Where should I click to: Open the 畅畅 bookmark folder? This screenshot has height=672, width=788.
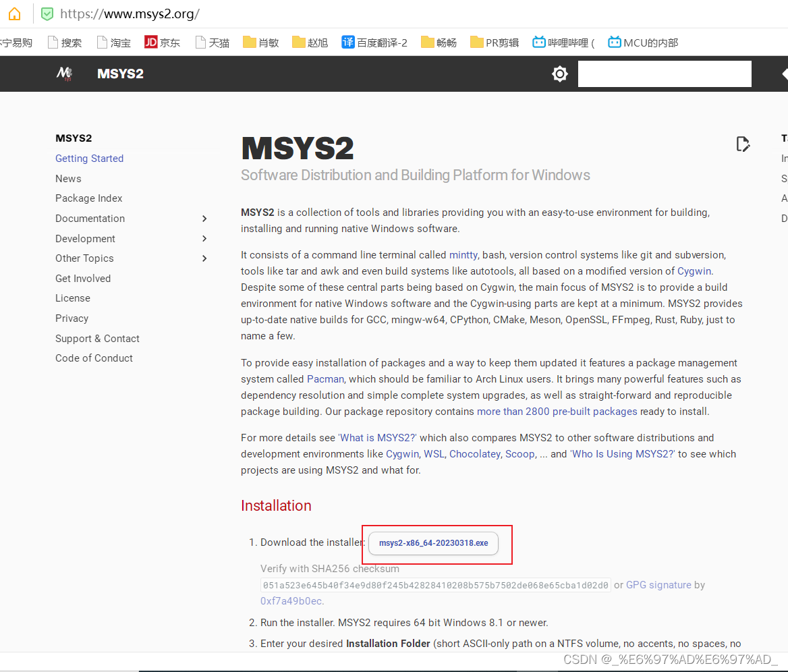coord(439,43)
